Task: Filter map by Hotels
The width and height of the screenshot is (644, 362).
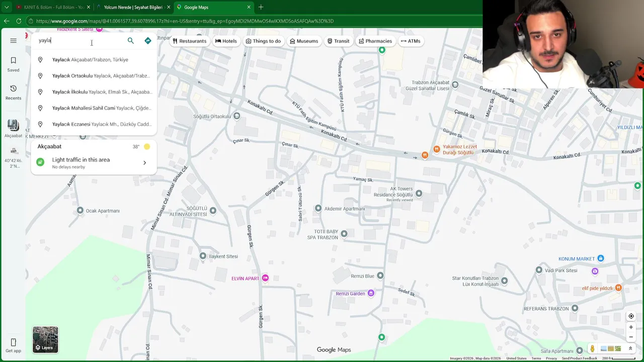Action: pos(226,41)
